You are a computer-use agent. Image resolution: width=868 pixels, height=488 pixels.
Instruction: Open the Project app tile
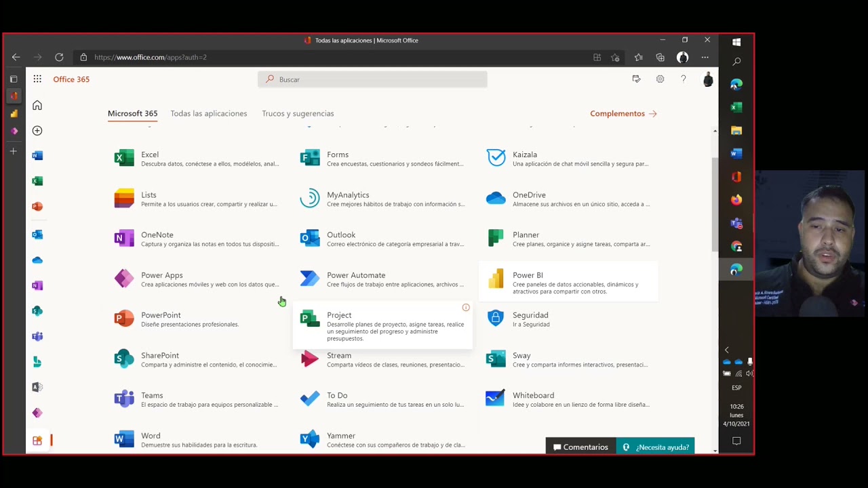click(x=382, y=325)
